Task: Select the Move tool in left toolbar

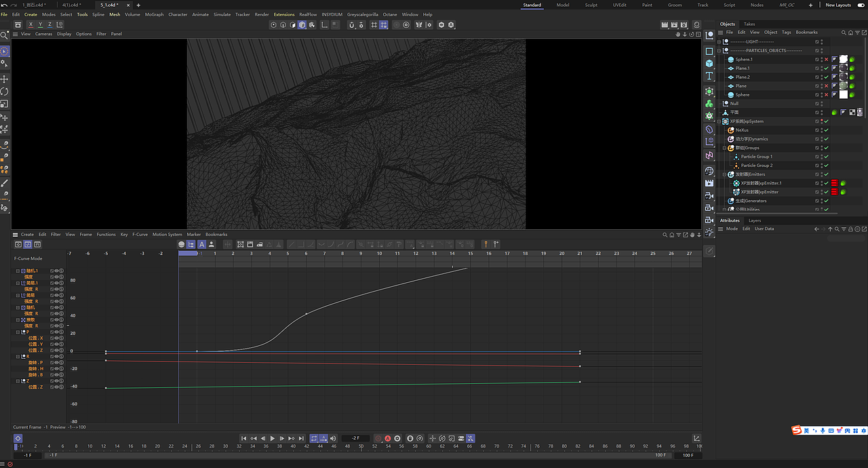Action: [5, 79]
